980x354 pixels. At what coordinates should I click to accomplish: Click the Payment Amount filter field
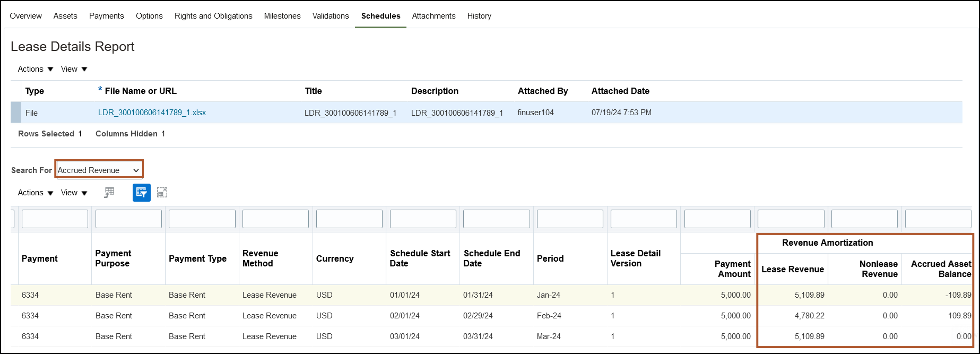(718, 219)
